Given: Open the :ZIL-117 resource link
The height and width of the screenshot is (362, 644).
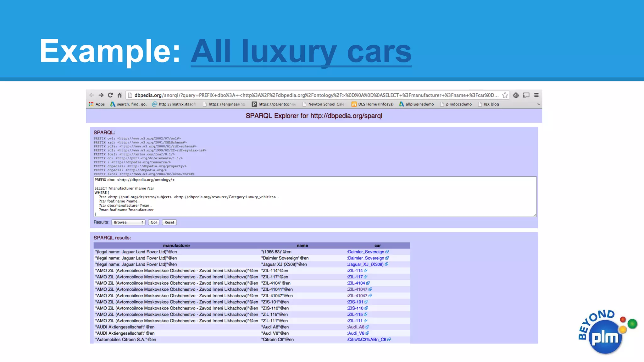Looking at the screenshot, I should pyautogui.click(x=355, y=277).
